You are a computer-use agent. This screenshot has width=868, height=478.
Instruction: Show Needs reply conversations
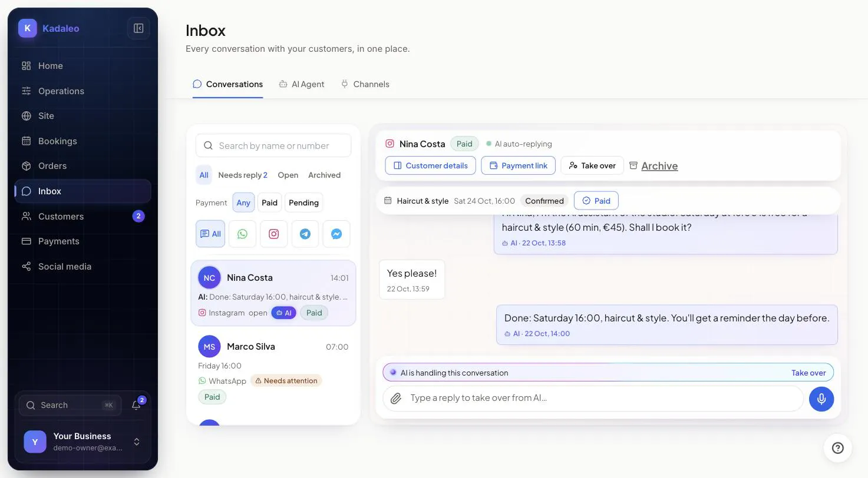[243, 175]
